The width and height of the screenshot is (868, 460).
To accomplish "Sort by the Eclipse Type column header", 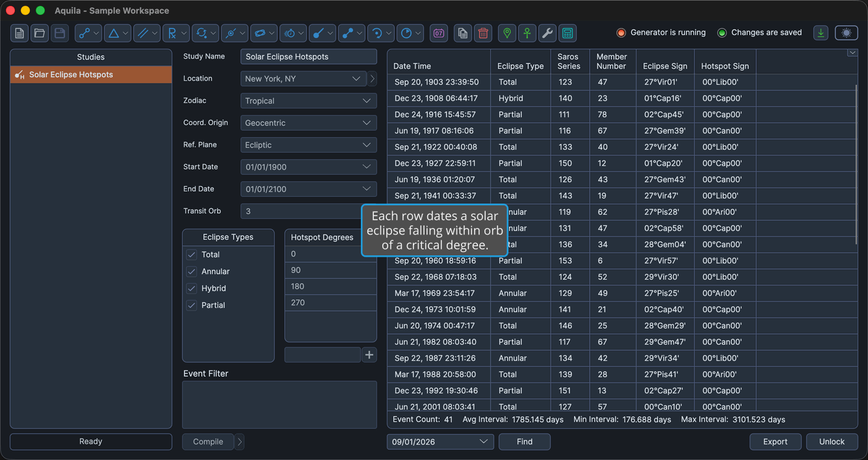I will [521, 62].
